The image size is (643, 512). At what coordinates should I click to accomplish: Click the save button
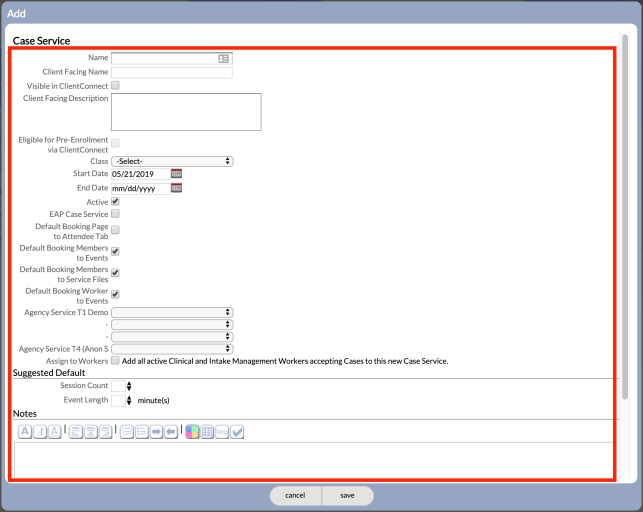click(x=347, y=496)
